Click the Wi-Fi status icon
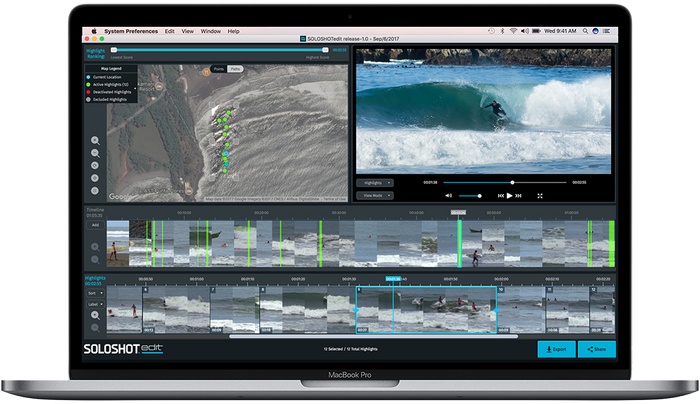Image resolution: width=700 pixels, height=404 pixels. [513, 31]
